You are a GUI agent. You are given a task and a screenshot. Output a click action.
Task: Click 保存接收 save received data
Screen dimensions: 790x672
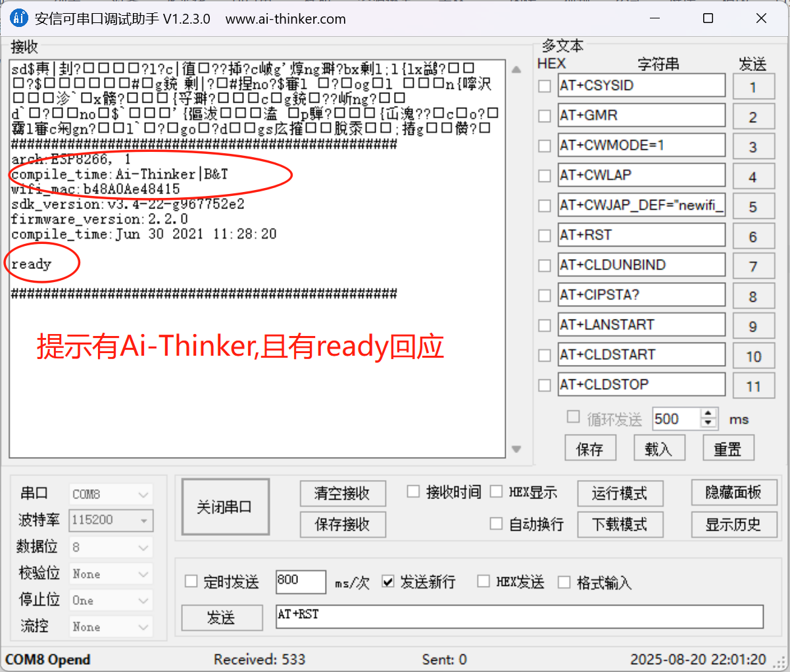342,525
